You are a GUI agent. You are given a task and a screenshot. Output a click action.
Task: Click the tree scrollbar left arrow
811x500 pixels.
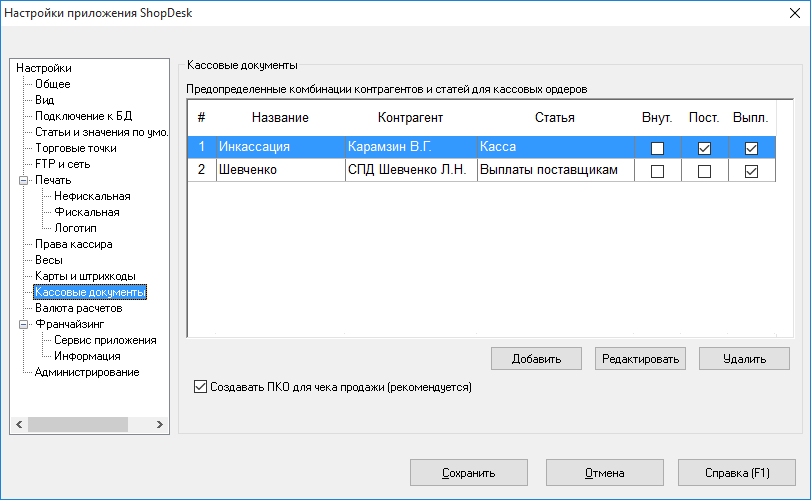pos(19,425)
